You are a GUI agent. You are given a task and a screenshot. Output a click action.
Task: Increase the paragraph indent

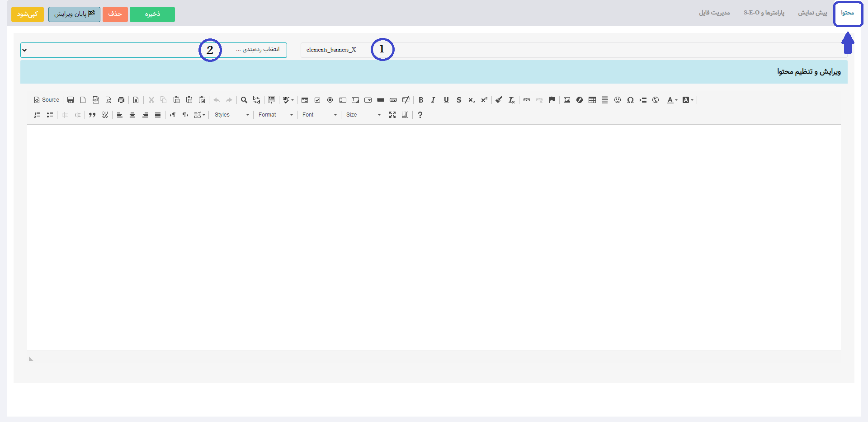pos(78,115)
